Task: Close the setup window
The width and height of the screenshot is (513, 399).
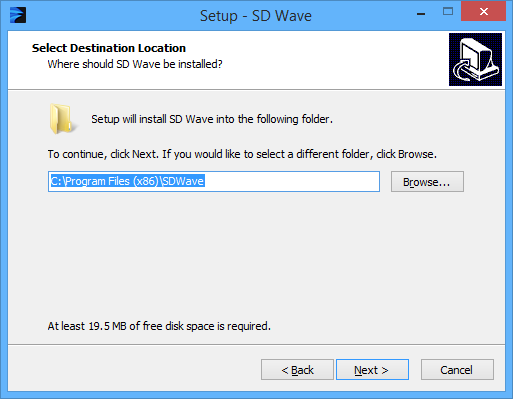Action: click(483, 11)
